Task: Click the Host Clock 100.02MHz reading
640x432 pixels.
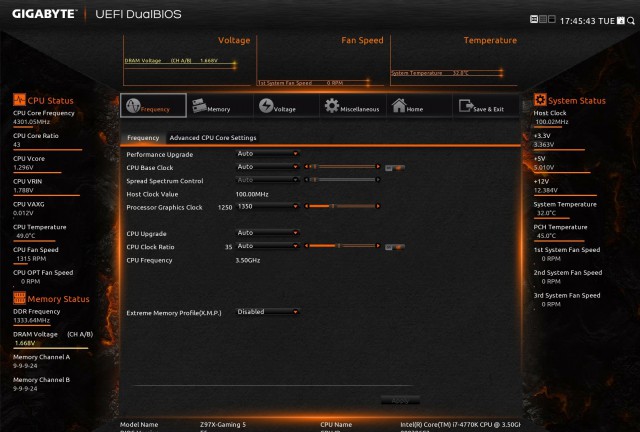Action: (552, 122)
